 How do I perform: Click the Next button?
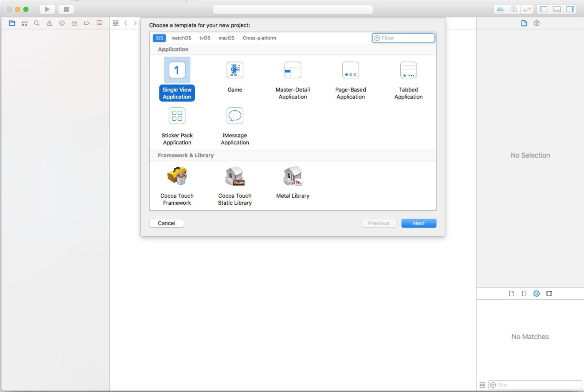tap(419, 223)
